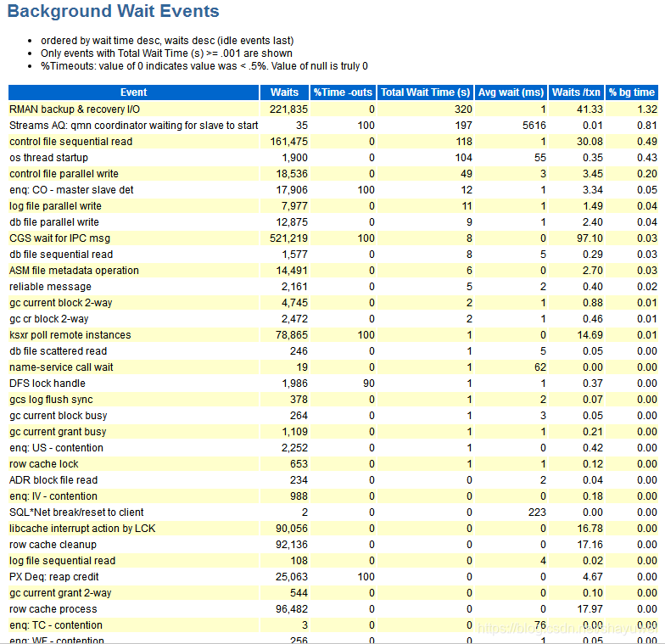The height and width of the screenshot is (644, 665).
Task: Click Streams AQ qmn coordinator event name
Action: (x=134, y=126)
